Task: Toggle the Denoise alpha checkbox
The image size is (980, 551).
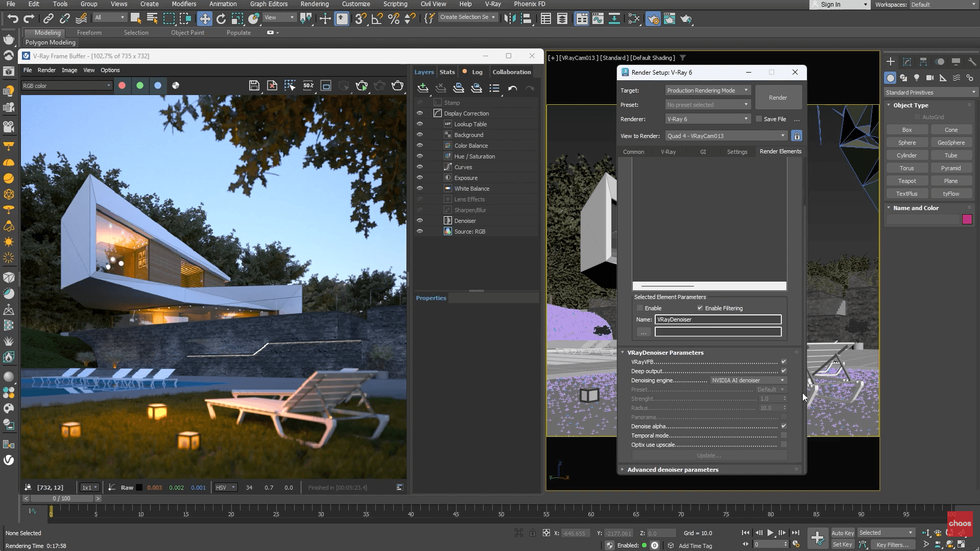Action: 784,426
